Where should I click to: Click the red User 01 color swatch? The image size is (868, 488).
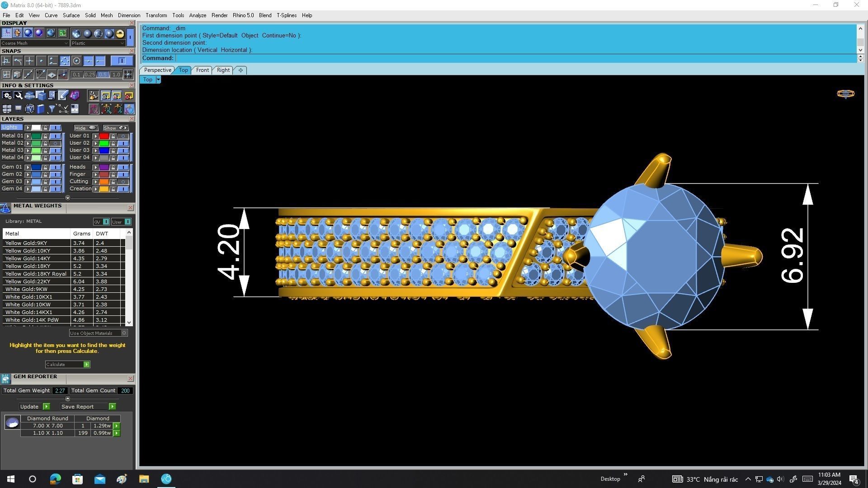pyautogui.click(x=104, y=136)
